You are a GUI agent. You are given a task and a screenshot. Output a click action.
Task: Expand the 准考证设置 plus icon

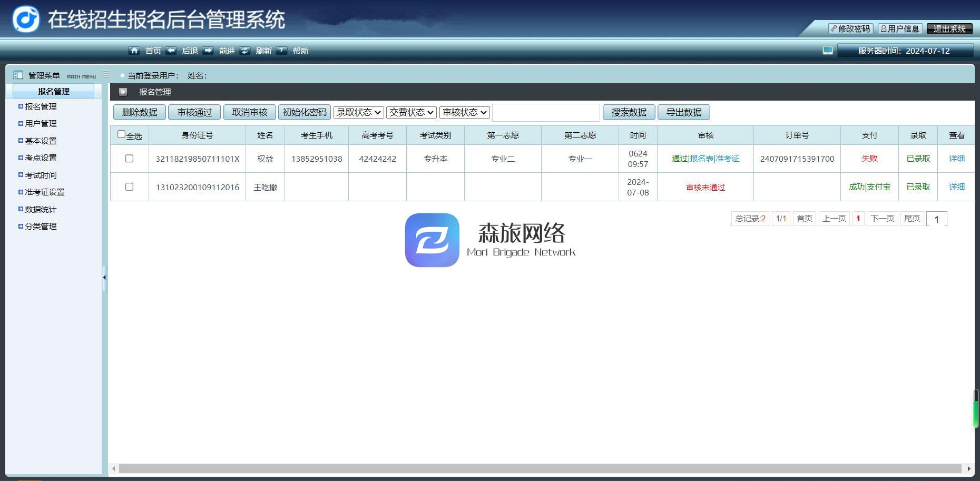pyautogui.click(x=21, y=192)
